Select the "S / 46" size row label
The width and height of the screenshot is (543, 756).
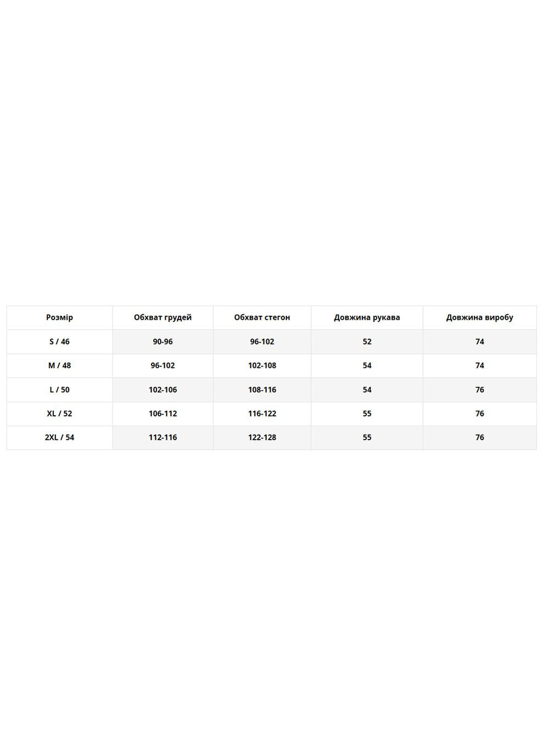[x=59, y=342]
